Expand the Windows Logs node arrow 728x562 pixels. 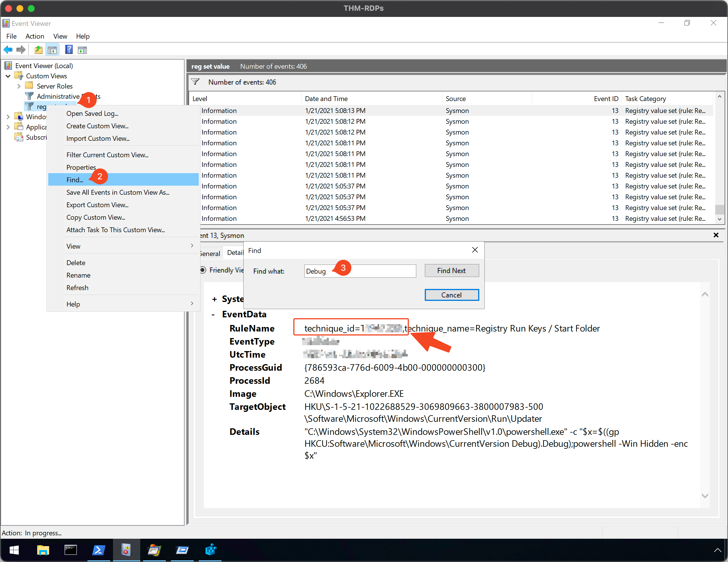(x=8, y=117)
